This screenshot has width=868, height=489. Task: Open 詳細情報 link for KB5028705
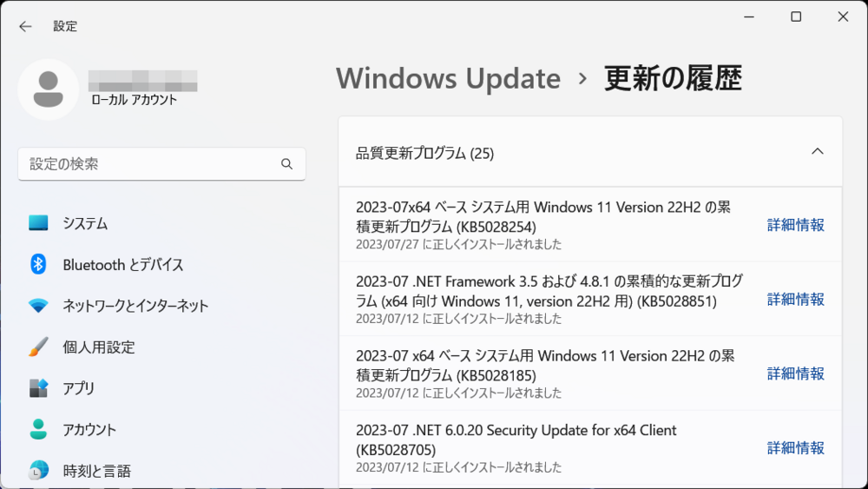coord(795,447)
